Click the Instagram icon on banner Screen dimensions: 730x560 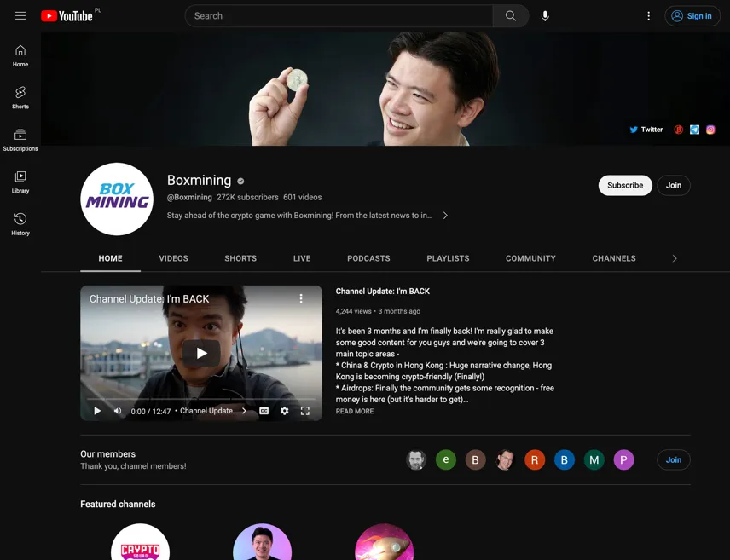pos(710,130)
